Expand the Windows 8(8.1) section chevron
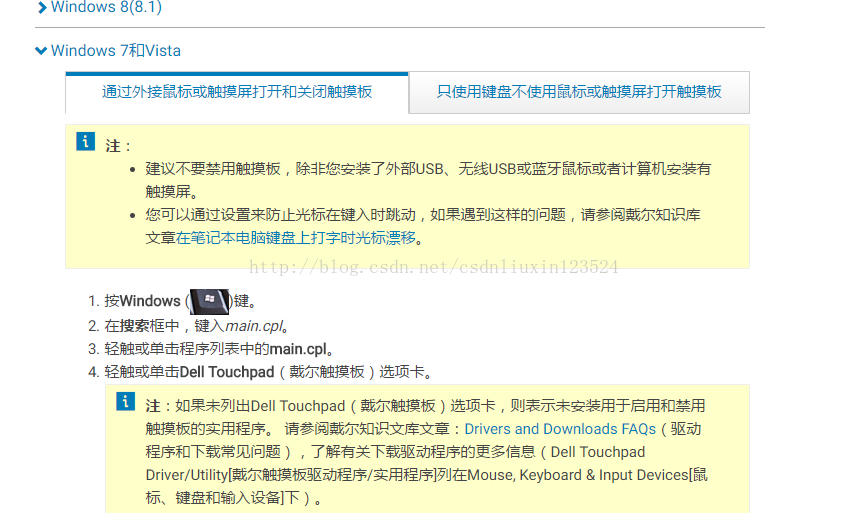The width and height of the screenshot is (848, 513). (42, 8)
